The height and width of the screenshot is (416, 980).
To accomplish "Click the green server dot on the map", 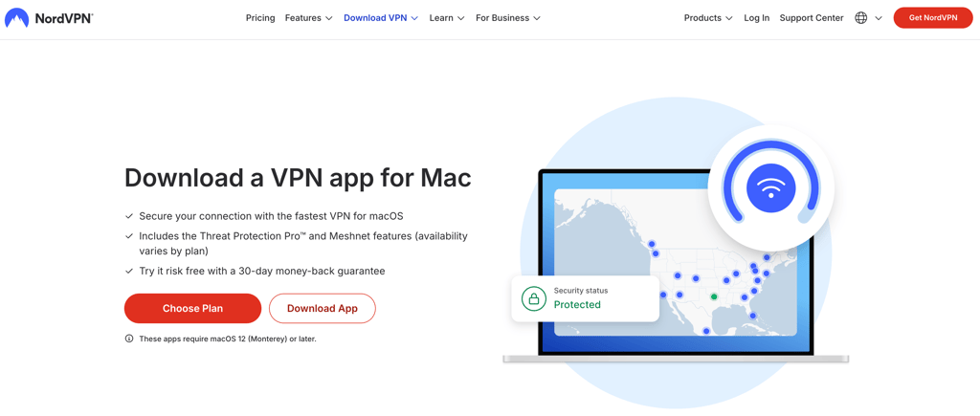I will click(x=714, y=296).
